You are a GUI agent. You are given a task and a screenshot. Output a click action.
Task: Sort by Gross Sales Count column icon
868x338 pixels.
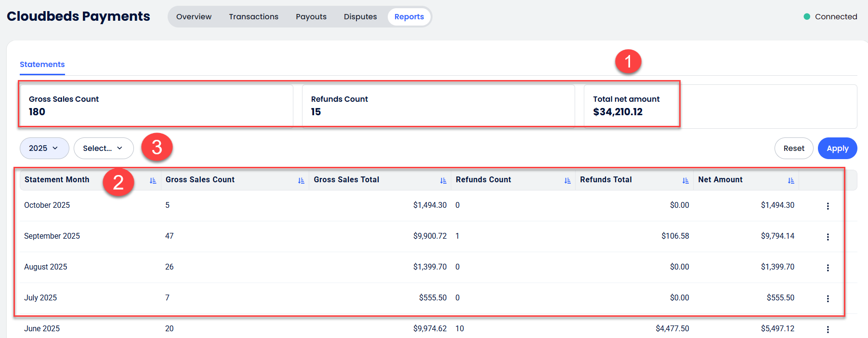pyautogui.click(x=301, y=180)
